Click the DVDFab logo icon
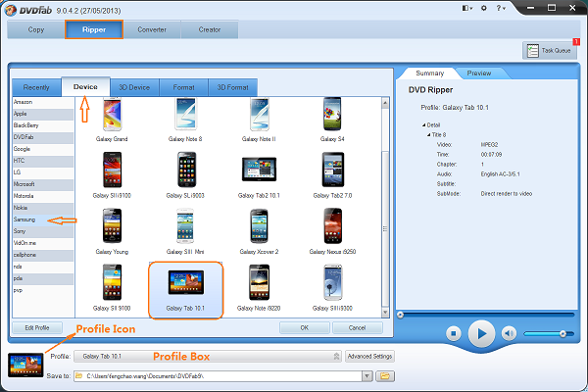The image size is (588, 392). (x=10, y=10)
